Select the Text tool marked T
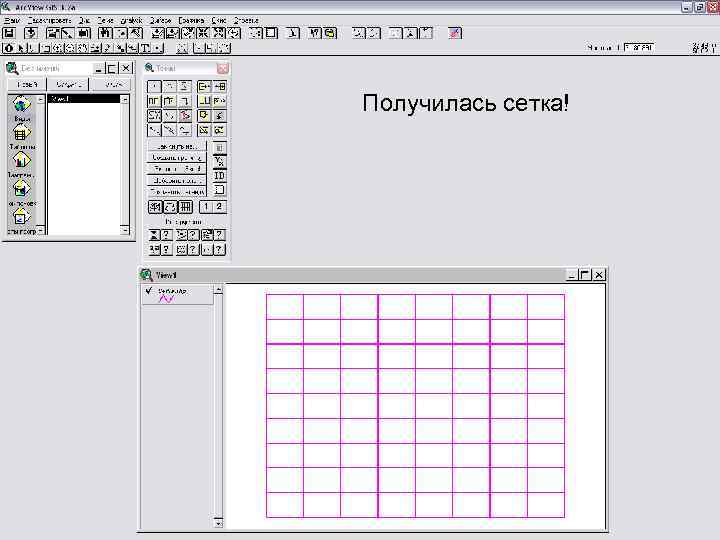Screen dimensions: 720x540 click(145, 48)
